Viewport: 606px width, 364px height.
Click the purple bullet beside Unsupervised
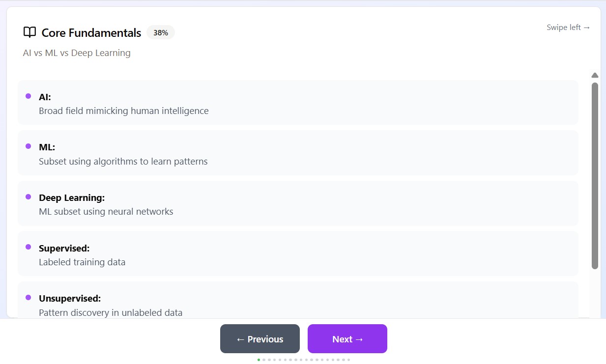[x=28, y=298]
